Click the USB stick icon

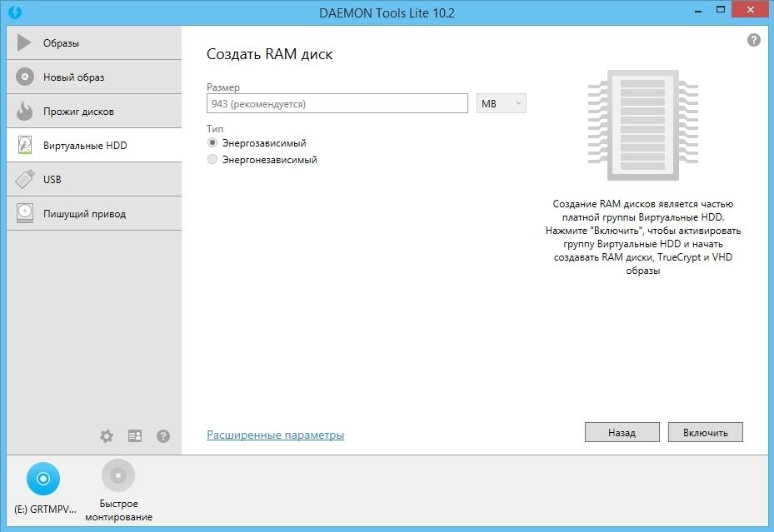[x=25, y=179]
